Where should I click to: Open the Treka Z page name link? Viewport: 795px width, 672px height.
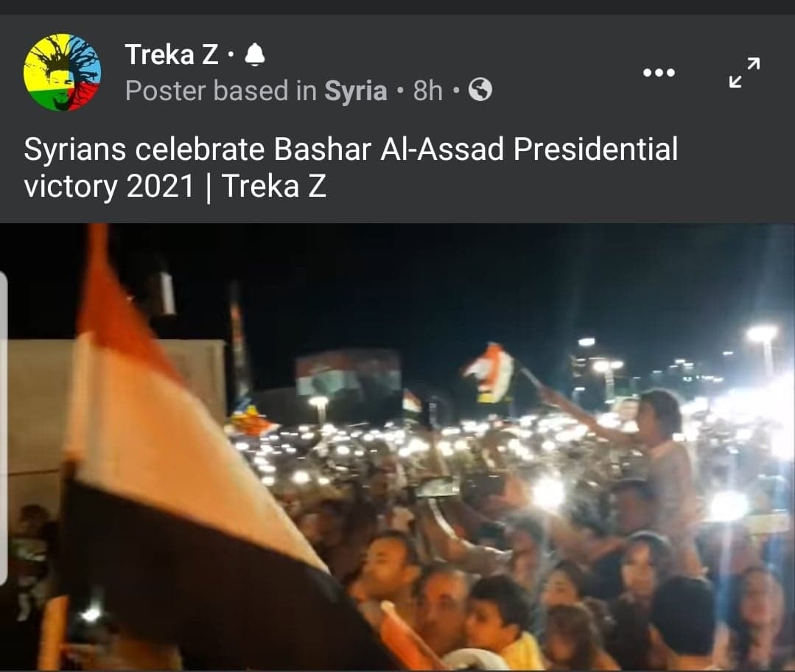[x=172, y=55]
